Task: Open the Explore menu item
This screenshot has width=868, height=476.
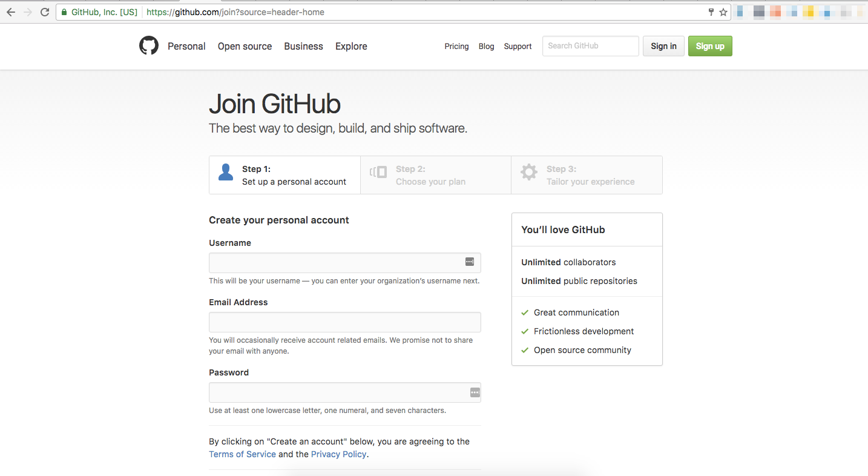Action: pos(351,46)
